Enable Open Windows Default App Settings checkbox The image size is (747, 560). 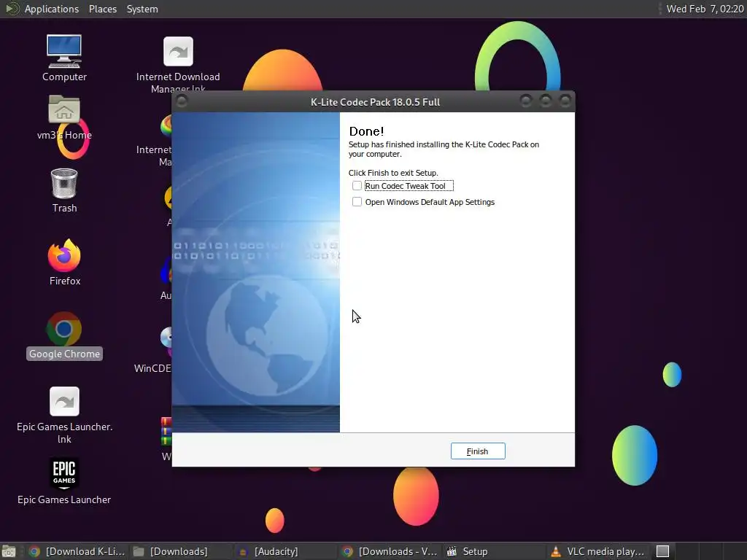point(357,202)
